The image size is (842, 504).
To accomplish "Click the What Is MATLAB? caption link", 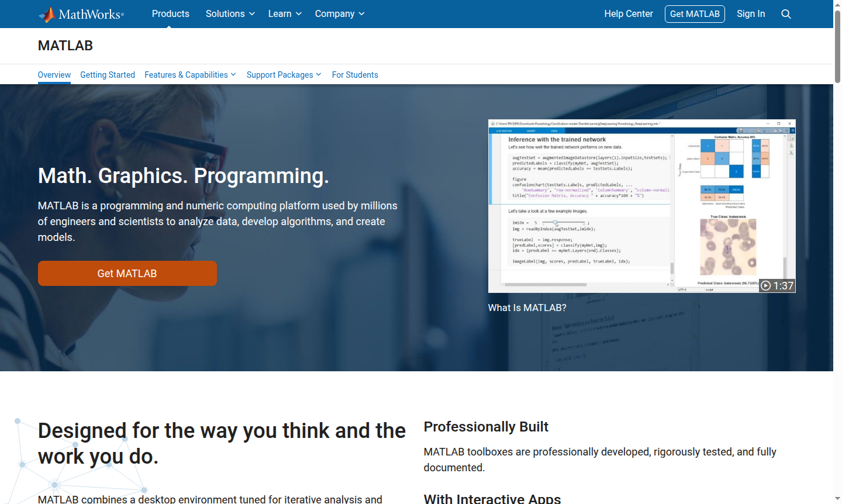I will pyautogui.click(x=527, y=308).
